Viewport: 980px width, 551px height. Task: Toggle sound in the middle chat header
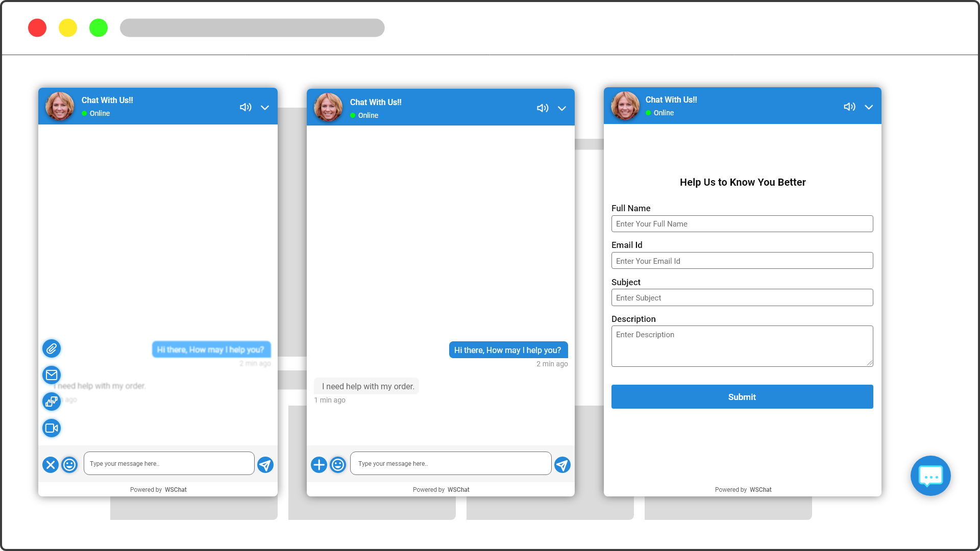[x=543, y=108]
